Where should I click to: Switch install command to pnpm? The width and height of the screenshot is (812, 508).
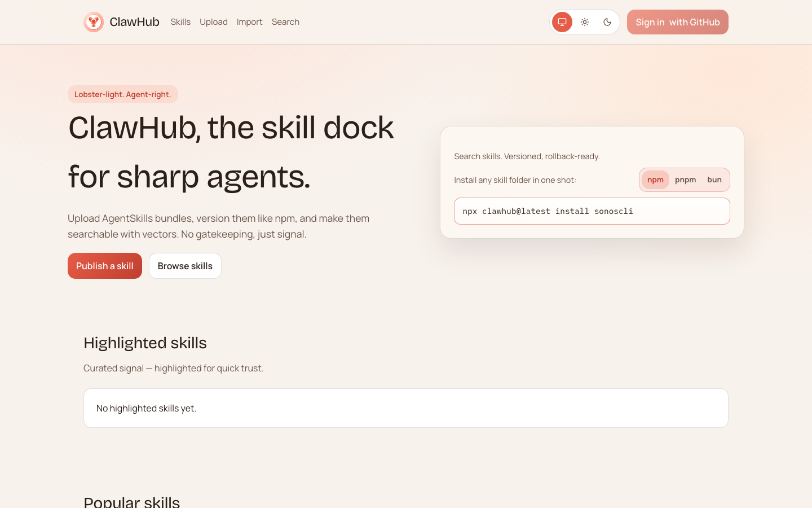tap(685, 180)
